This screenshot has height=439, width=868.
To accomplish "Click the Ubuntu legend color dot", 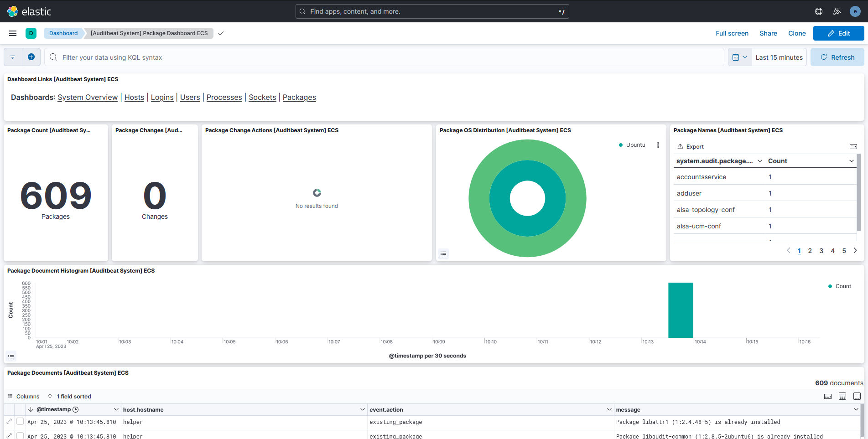I will point(621,145).
